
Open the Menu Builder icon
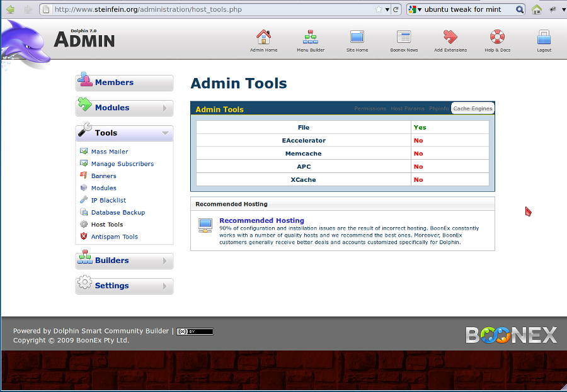coord(311,36)
